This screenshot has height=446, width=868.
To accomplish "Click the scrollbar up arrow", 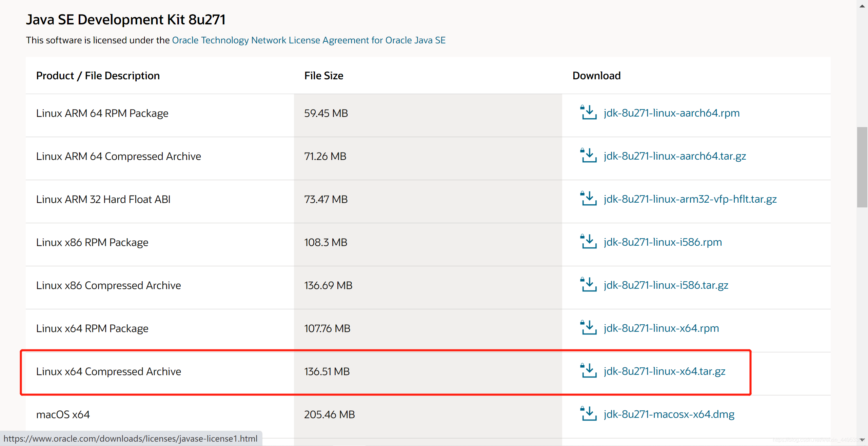I will pos(862,6).
